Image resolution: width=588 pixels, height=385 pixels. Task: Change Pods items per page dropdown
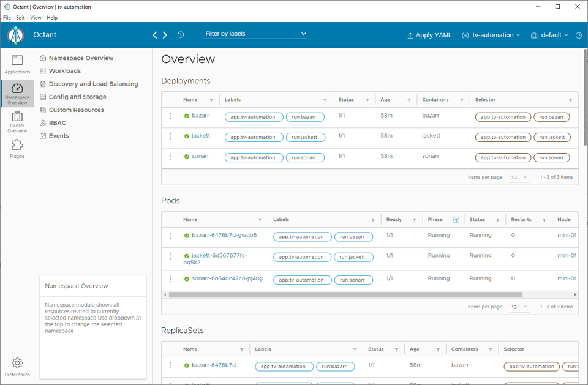point(519,307)
